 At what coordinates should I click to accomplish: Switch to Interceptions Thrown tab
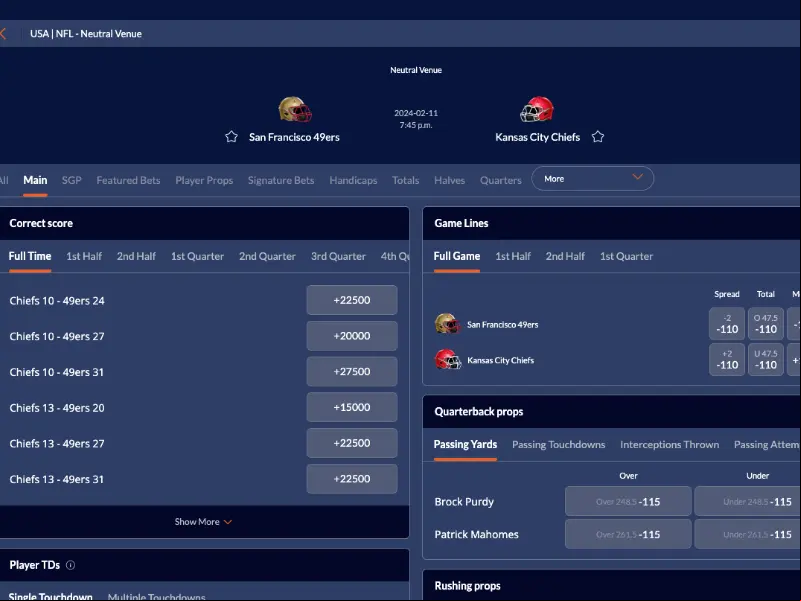tap(669, 444)
